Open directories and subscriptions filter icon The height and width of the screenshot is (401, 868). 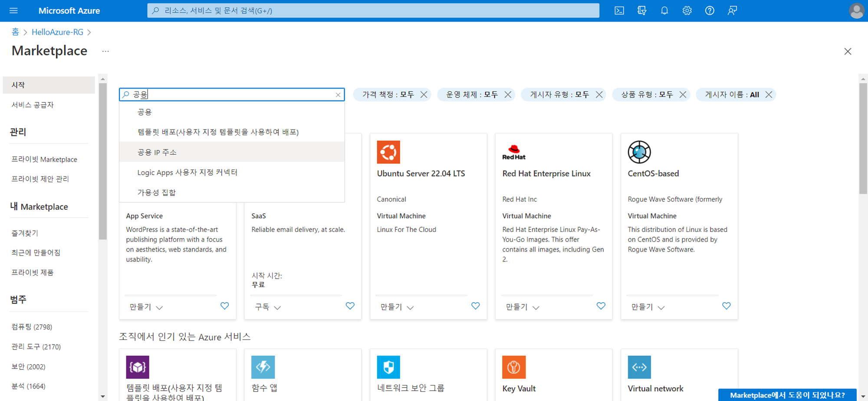coord(642,10)
